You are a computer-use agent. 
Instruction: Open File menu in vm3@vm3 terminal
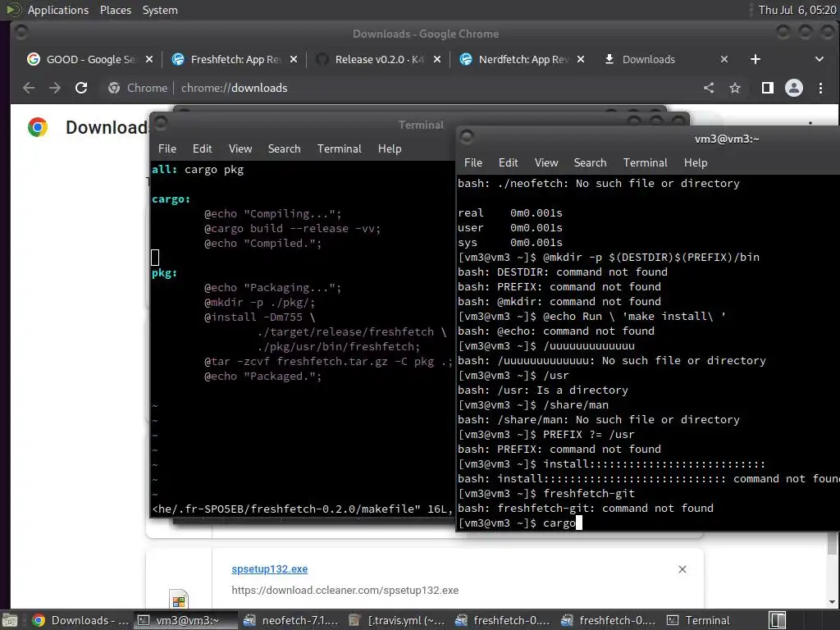473,163
